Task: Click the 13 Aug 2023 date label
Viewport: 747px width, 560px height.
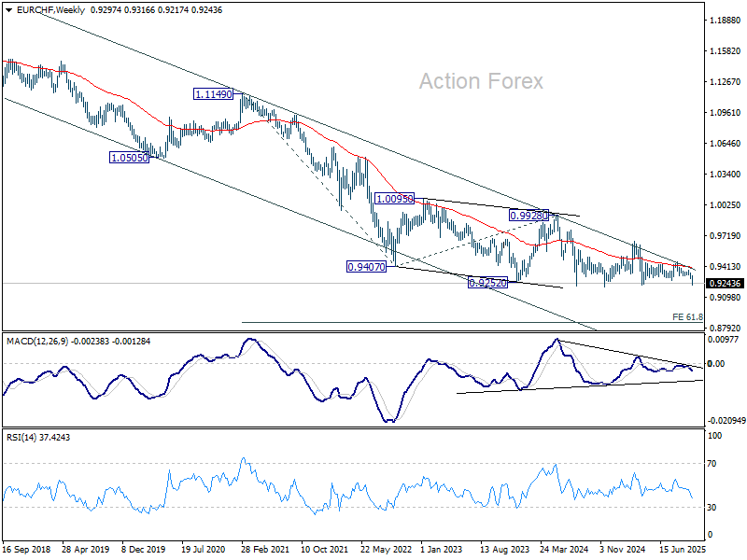Action: click(x=504, y=550)
